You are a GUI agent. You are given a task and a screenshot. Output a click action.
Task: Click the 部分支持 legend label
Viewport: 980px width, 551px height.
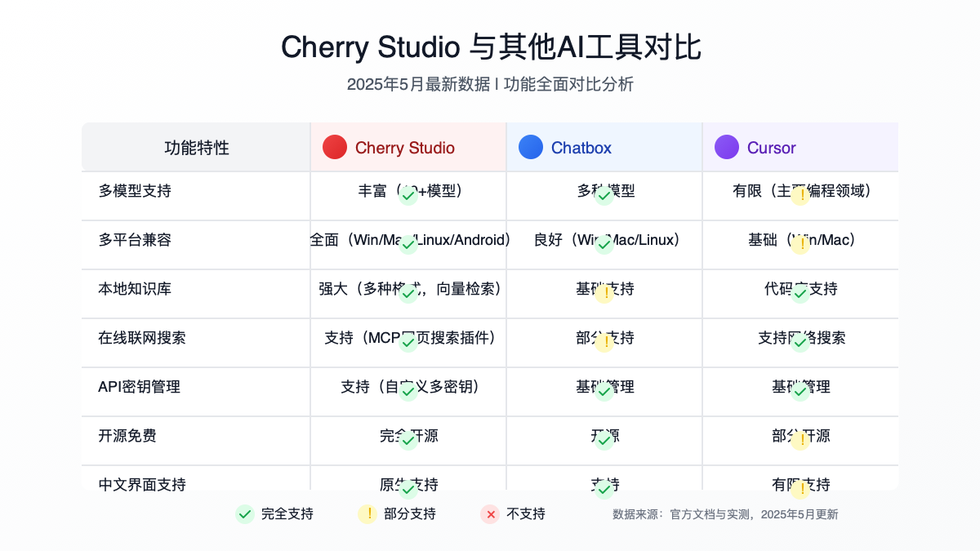pos(410,514)
